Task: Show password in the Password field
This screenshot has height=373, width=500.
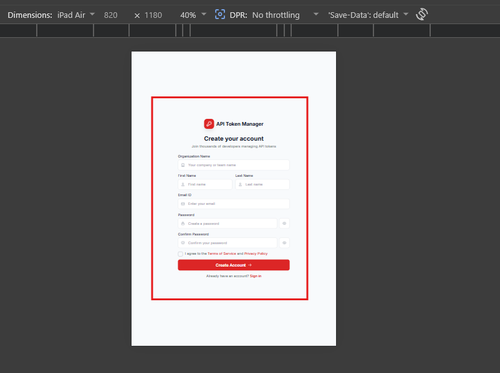Action: coord(284,223)
